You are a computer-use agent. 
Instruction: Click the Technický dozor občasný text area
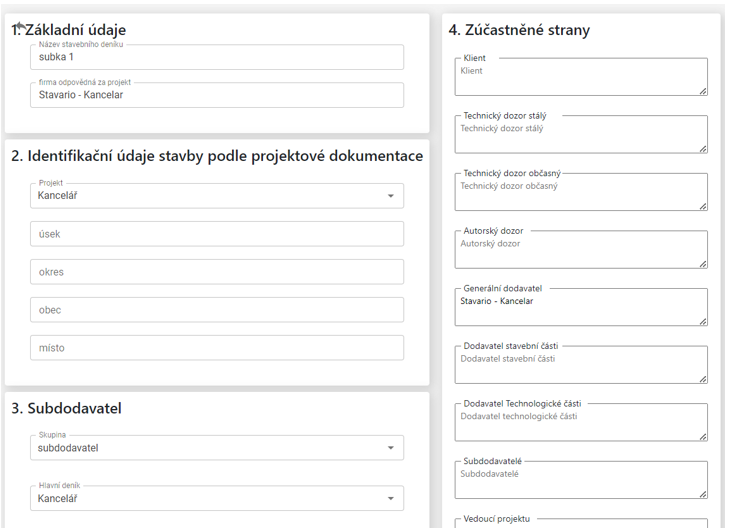tap(580, 192)
